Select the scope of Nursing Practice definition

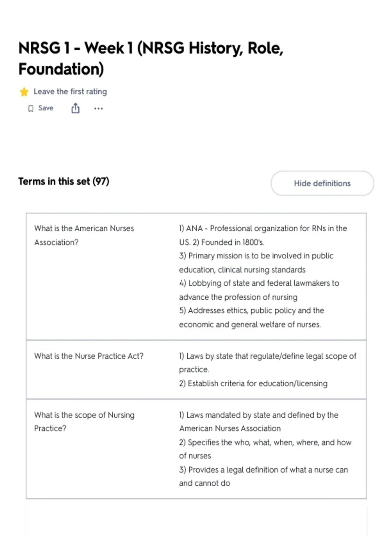pyautogui.click(x=265, y=449)
